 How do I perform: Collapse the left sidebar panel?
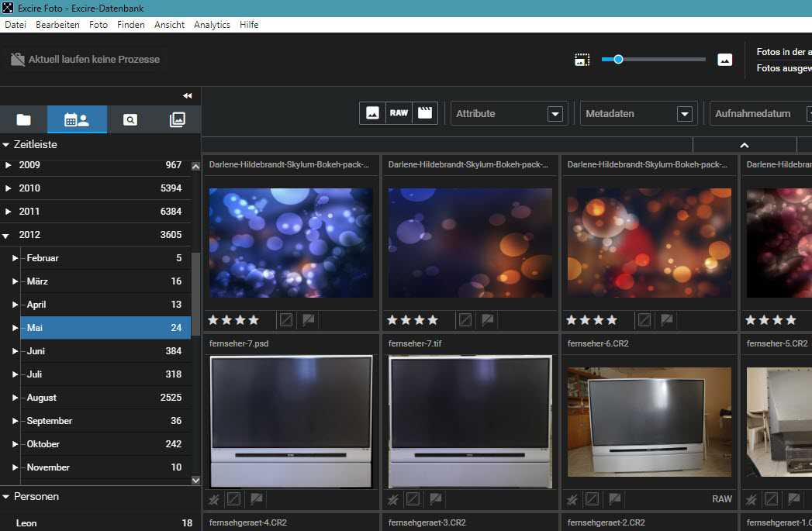tap(188, 96)
